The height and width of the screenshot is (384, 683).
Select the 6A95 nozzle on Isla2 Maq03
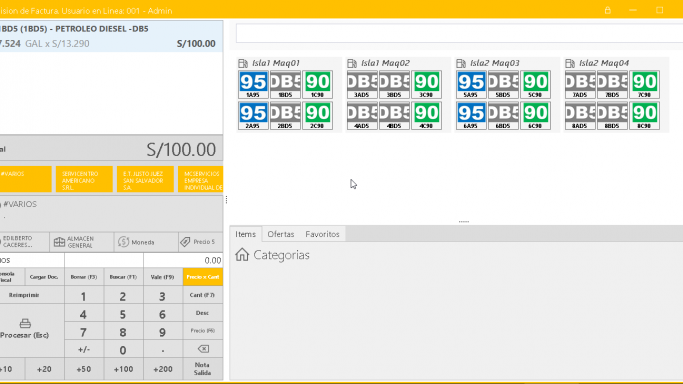471,116
